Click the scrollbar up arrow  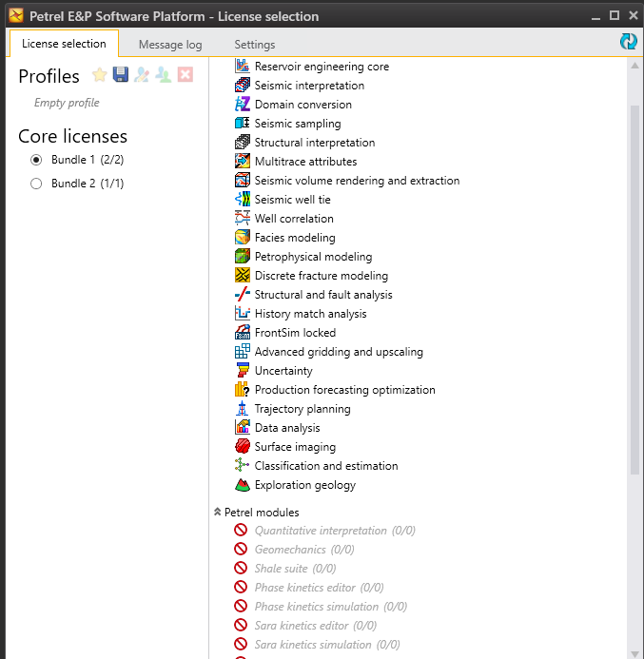tap(634, 66)
